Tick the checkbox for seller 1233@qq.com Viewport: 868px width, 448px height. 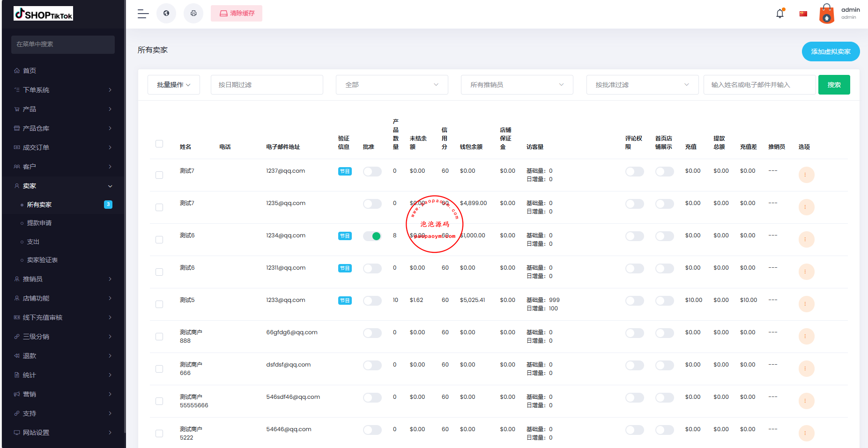pos(159,304)
